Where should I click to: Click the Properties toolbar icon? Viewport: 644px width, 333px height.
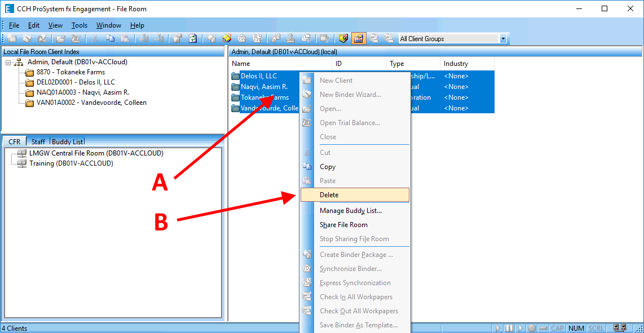point(178,39)
